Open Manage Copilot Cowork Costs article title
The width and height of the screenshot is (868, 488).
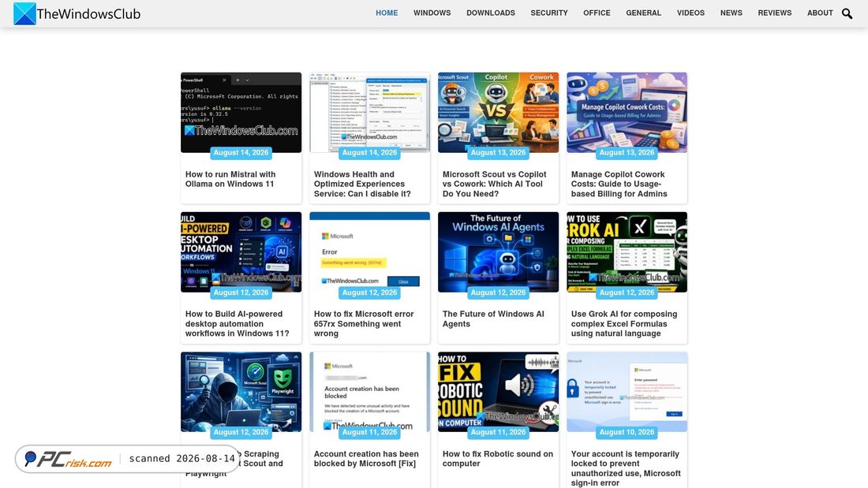pos(619,184)
